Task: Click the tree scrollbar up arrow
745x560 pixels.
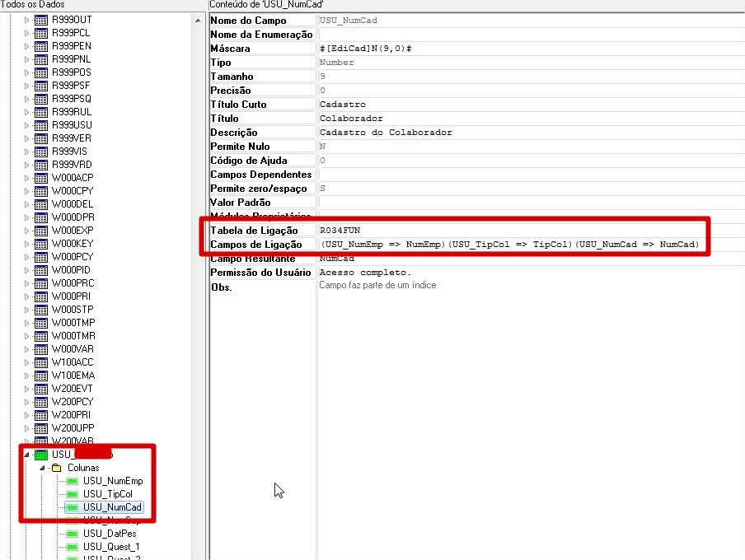Action: click(198, 20)
